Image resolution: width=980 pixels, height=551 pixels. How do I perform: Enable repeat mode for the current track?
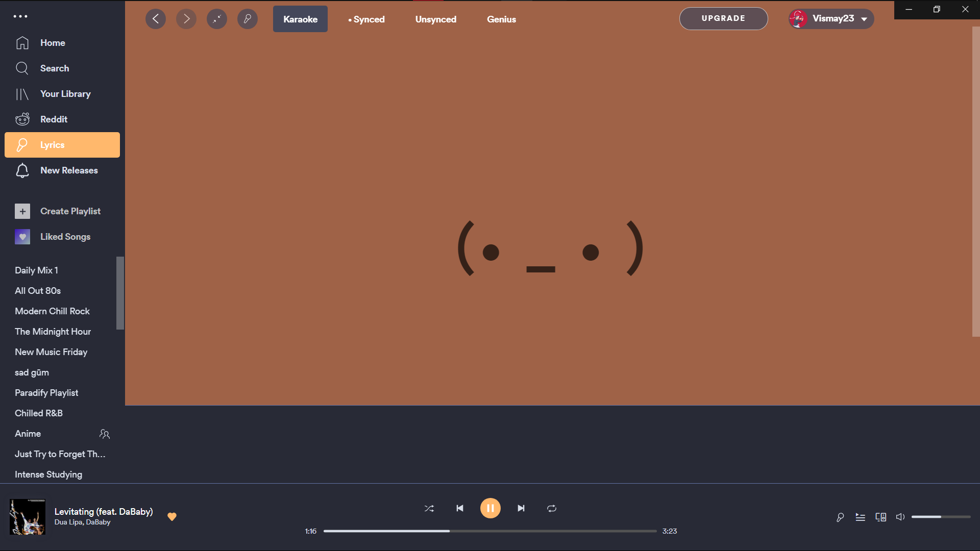point(552,508)
